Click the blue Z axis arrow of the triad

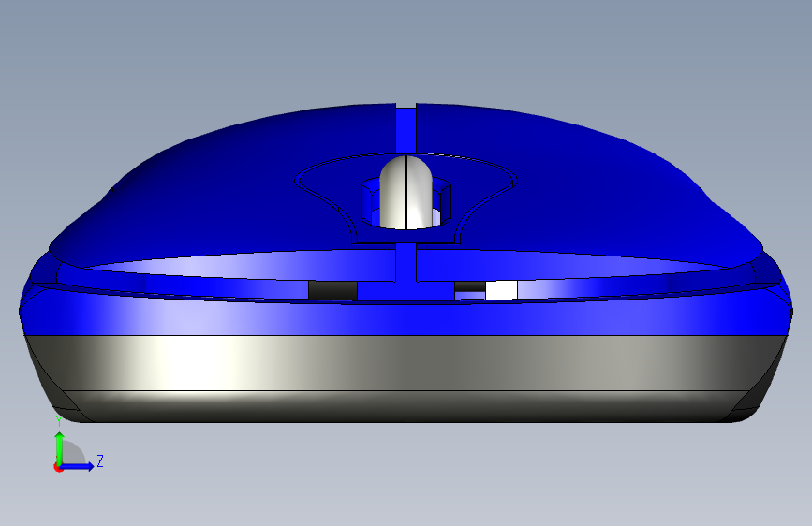[x=78, y=466]
